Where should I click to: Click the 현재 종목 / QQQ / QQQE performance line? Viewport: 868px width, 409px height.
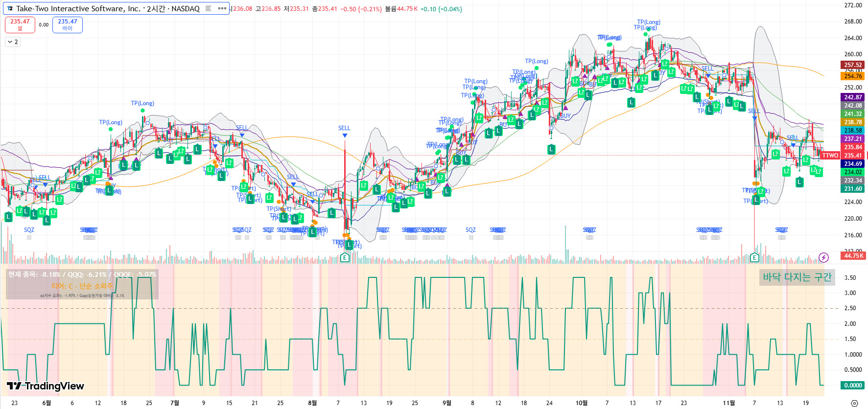[82, 274]
